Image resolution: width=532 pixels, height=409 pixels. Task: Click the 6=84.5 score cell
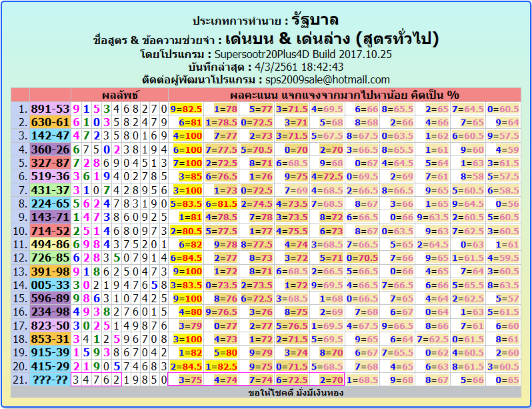click(x=186, y=258)
